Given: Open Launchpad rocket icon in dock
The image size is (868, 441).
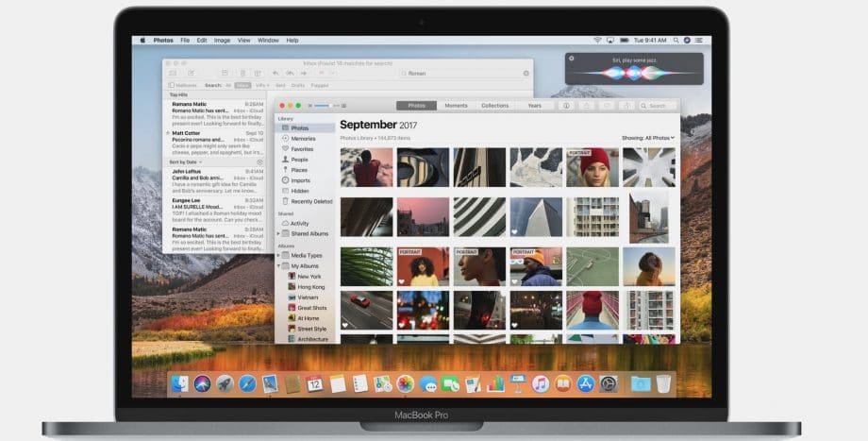Looking at the screenshot, I should click(225, 383).
